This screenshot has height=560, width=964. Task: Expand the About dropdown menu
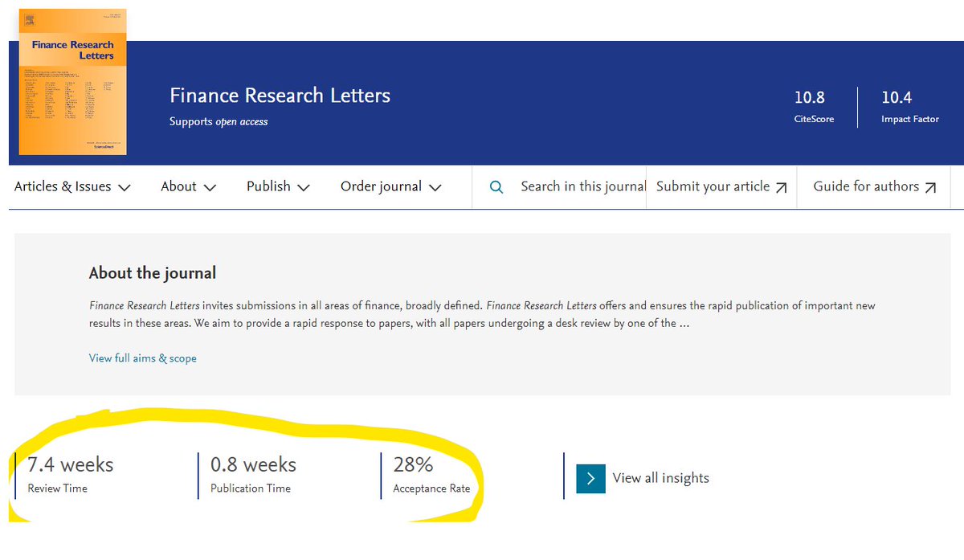(x=188, y=186)
